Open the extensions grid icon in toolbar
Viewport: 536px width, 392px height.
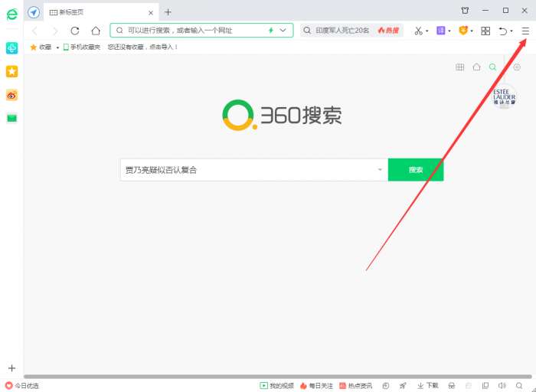(x=485, y=31)
